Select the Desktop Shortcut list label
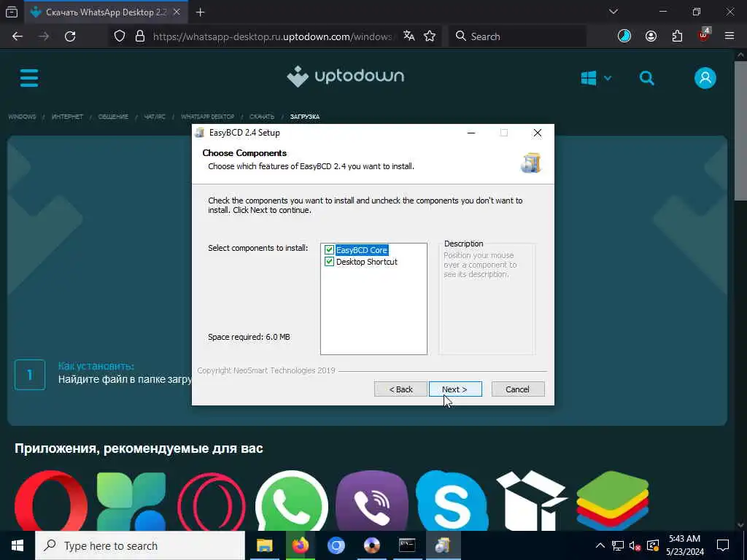 click(x=366, y=262)
